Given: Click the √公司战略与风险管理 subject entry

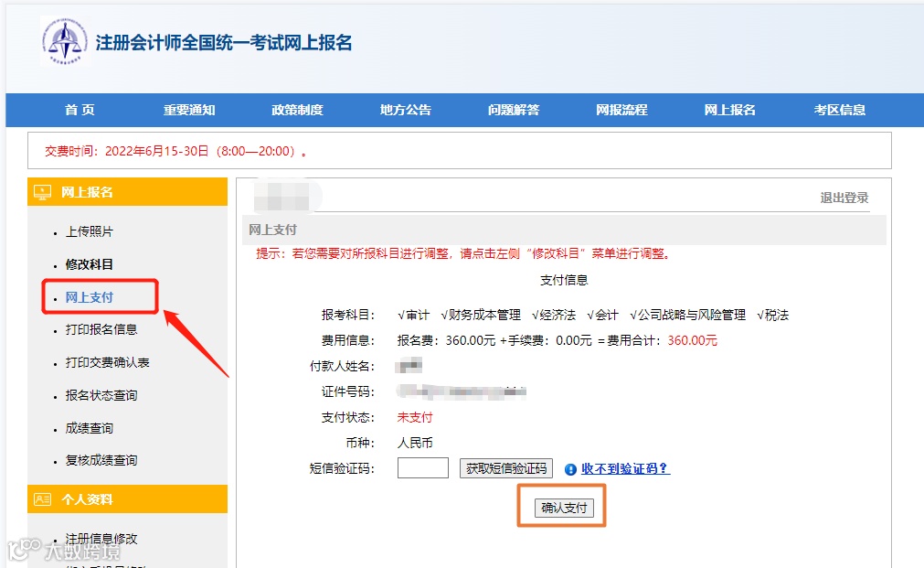Looking at the screenshot, I should pos(687,315).
